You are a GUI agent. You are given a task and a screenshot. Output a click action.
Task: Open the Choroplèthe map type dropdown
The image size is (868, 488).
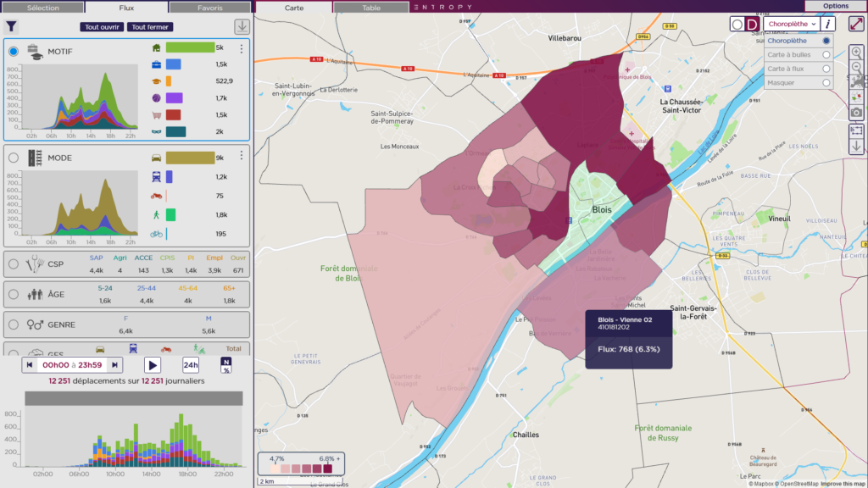click(x=792, y=24)
